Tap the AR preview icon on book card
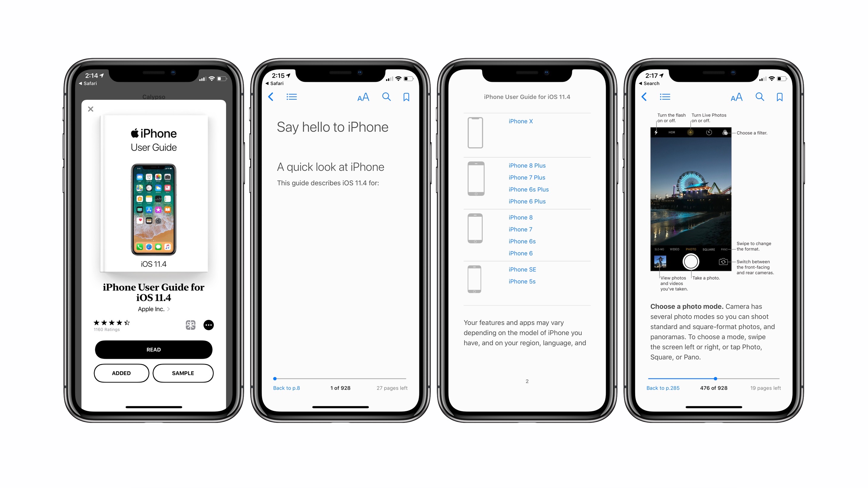The image size is (868, 488). tap(190, 325)
